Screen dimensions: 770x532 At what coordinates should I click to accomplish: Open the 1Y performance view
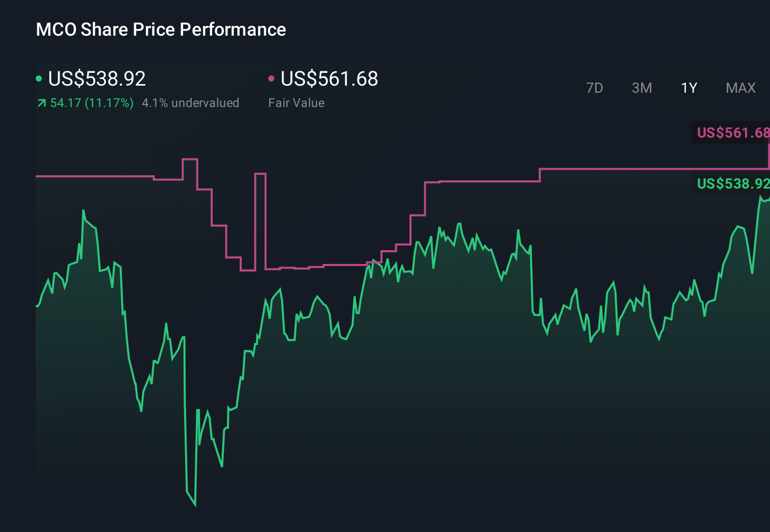[x=688, y=88]
